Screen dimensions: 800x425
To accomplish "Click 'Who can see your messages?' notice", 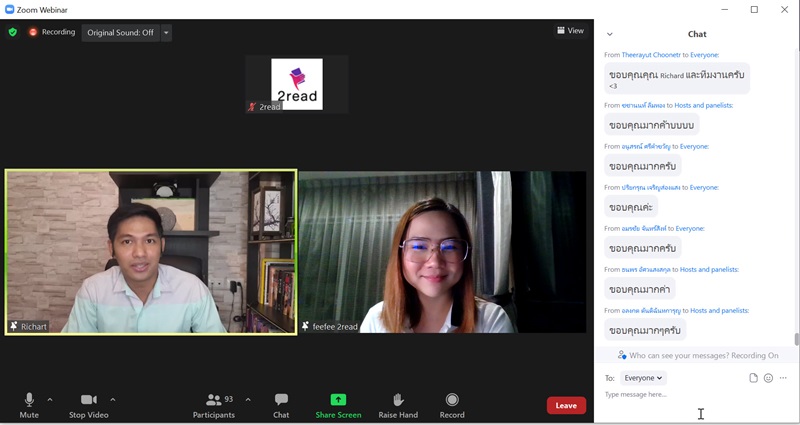I will tap(697, 355).
